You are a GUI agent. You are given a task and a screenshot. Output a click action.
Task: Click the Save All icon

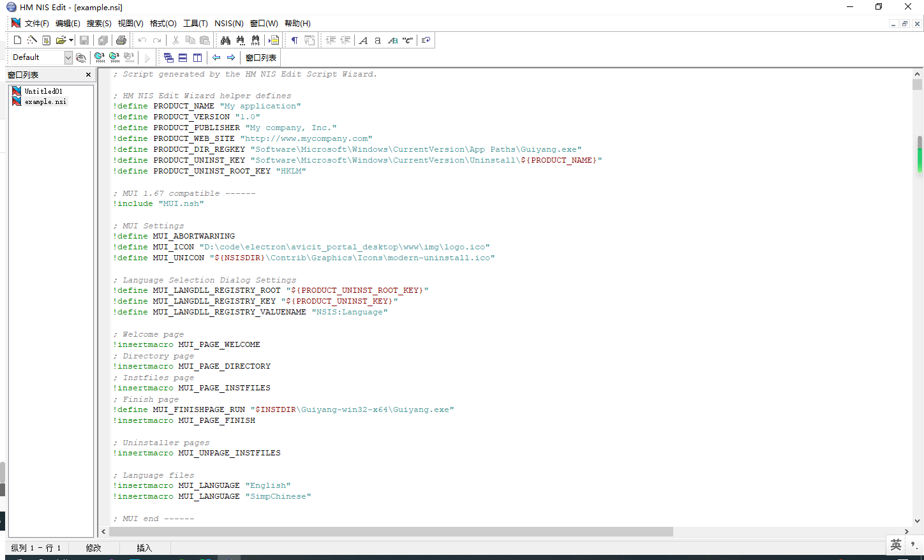[103, 40]
